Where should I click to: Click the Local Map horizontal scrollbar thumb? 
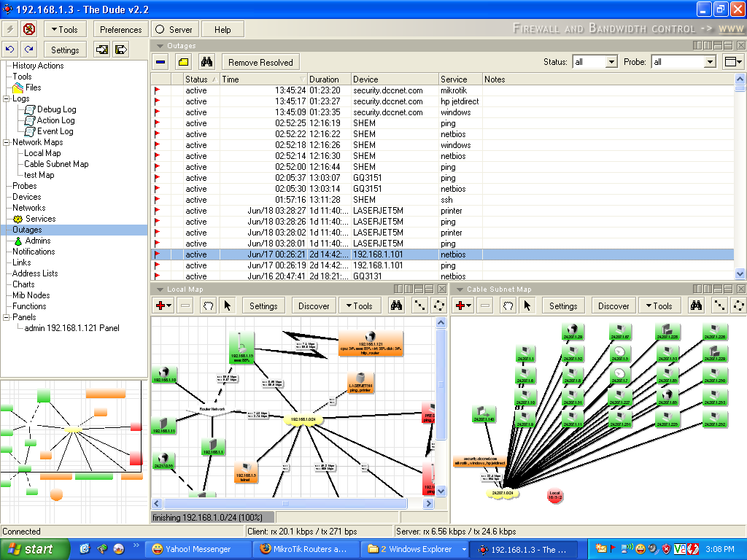285,503
